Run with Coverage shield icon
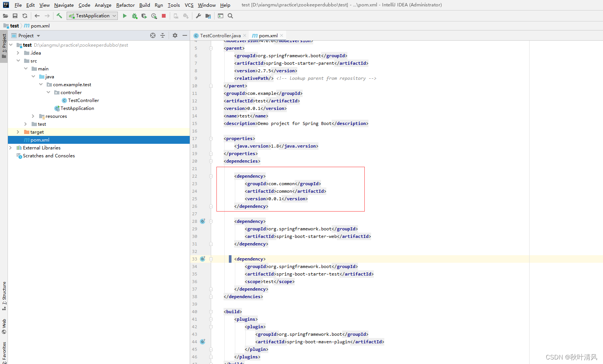This screenshot has width=603, height=364. (x=144, y=16)
